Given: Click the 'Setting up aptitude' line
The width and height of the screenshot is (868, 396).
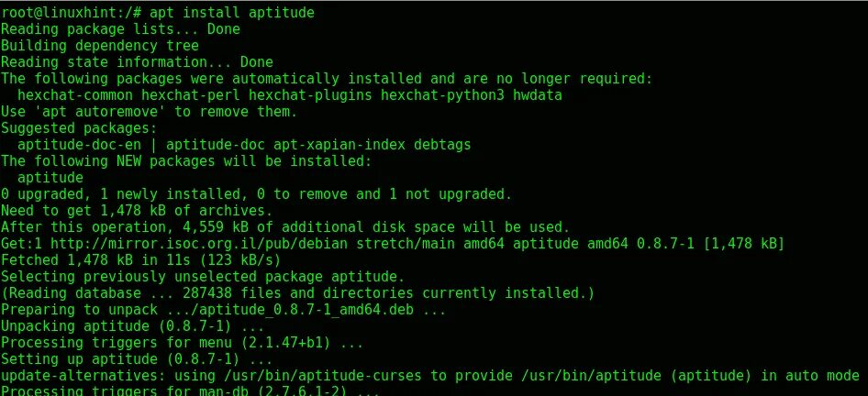Looking at the screenshot, I should tap(137, 359).
